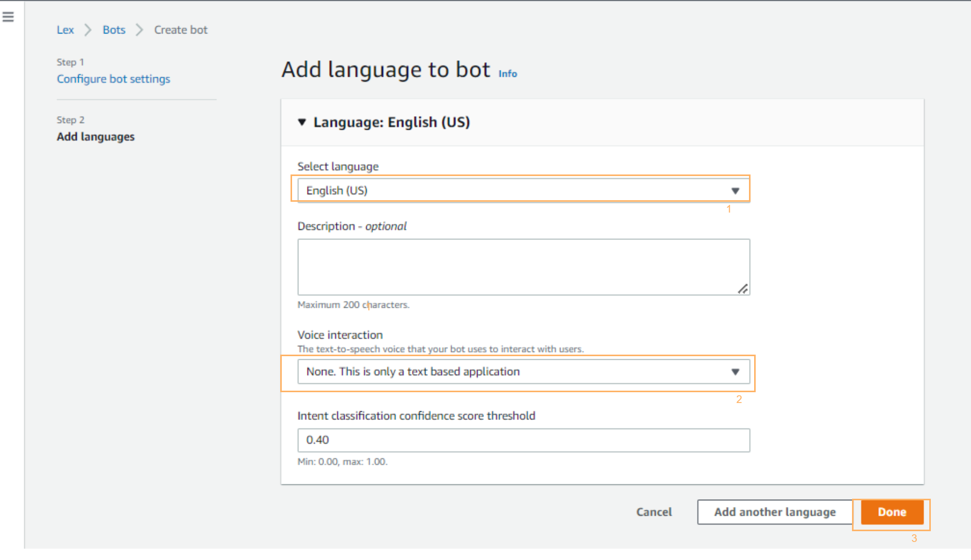Screen dimensions: 971x560
Task: Select Step 2 label
Action: pyautogui.click(x=71, y=120)
